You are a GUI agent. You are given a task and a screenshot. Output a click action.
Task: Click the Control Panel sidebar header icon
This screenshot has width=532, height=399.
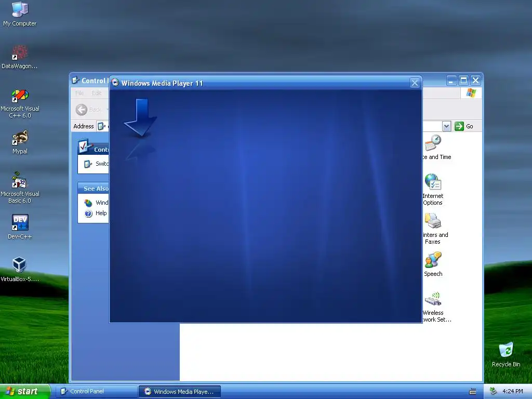coord(84,146)
